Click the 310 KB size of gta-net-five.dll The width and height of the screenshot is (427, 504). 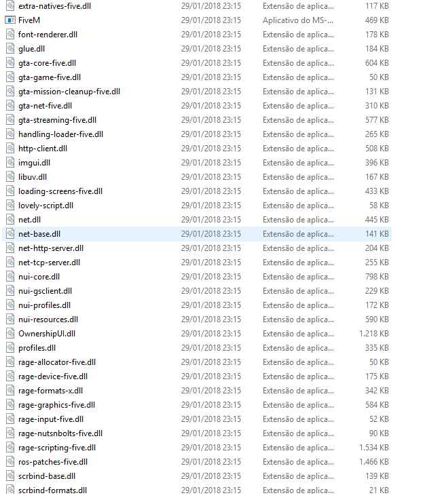coord(377,106)
